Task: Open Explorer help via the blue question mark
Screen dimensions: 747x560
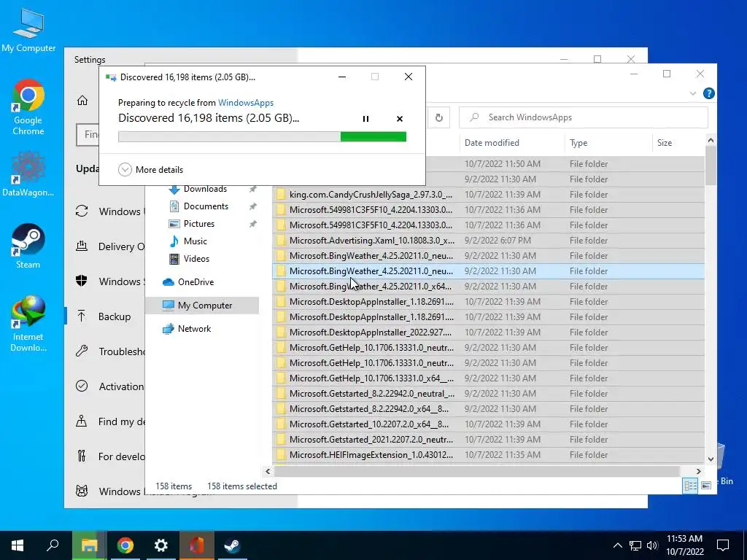Action: 708,94
